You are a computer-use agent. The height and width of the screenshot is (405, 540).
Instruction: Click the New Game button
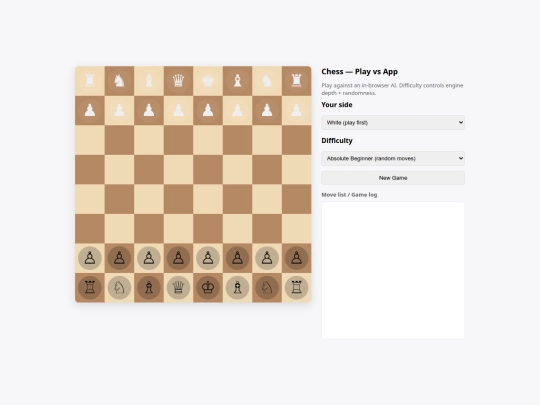pos(393,178)
